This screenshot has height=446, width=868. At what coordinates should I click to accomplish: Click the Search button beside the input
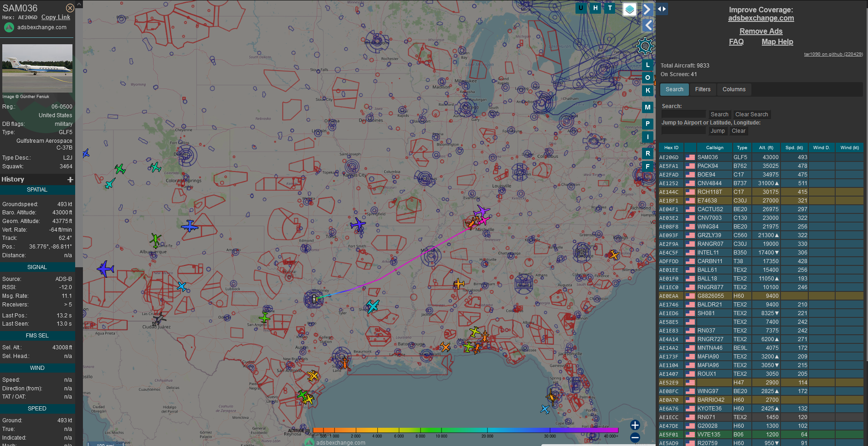tap(719, 114)
